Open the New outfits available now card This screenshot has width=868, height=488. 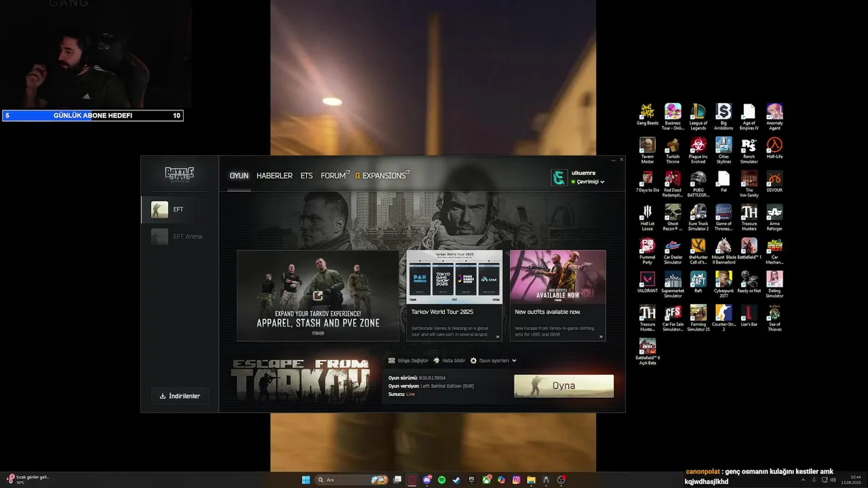[x=557, y=296]
